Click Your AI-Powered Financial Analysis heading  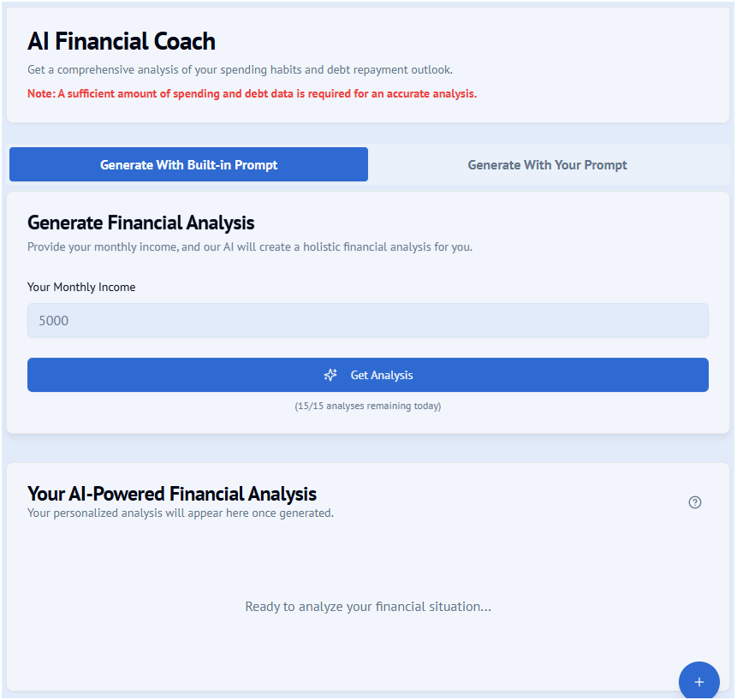click(x=172, y=494)
